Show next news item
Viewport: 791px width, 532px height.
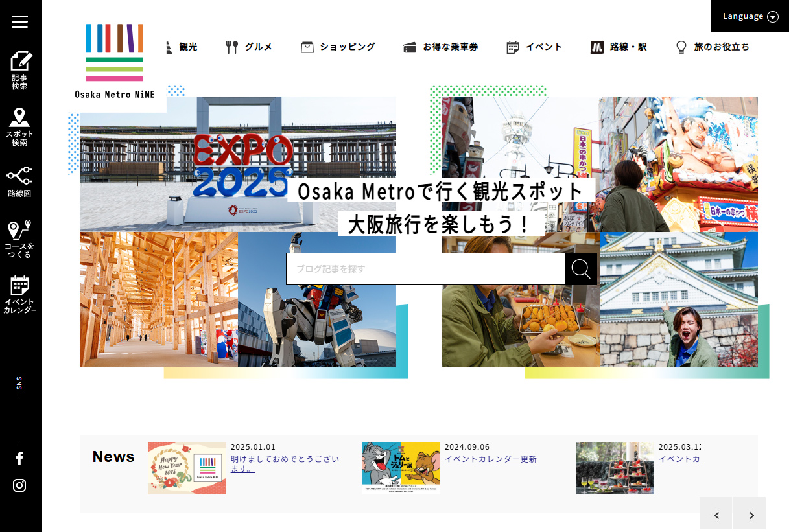tap(750, 515)
